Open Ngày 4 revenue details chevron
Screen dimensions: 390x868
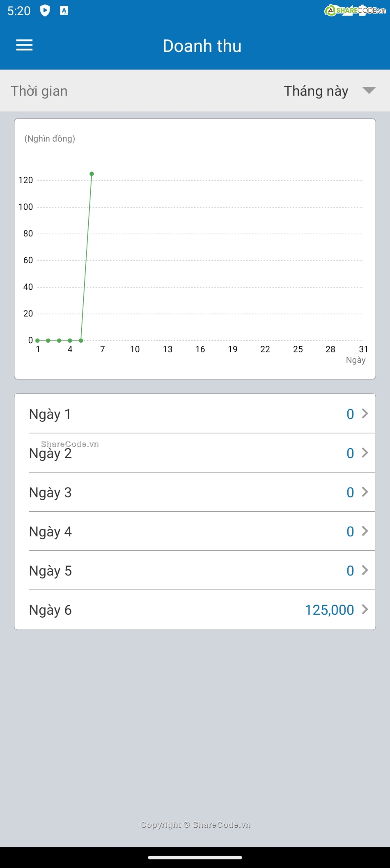coord(365,531)
